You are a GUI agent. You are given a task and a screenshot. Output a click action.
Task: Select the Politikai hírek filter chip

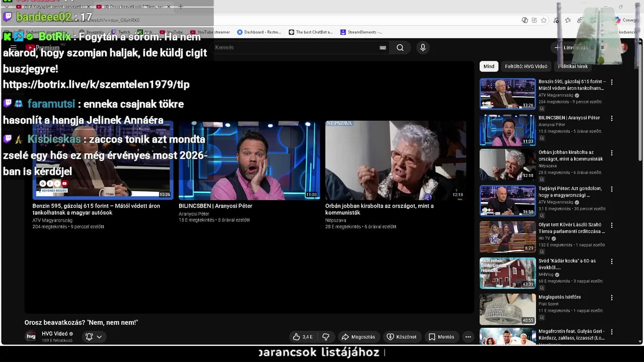coord(573,66)
